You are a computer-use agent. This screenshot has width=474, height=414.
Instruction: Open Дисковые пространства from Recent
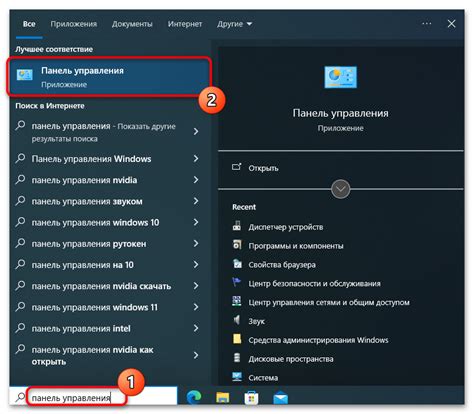291,359
